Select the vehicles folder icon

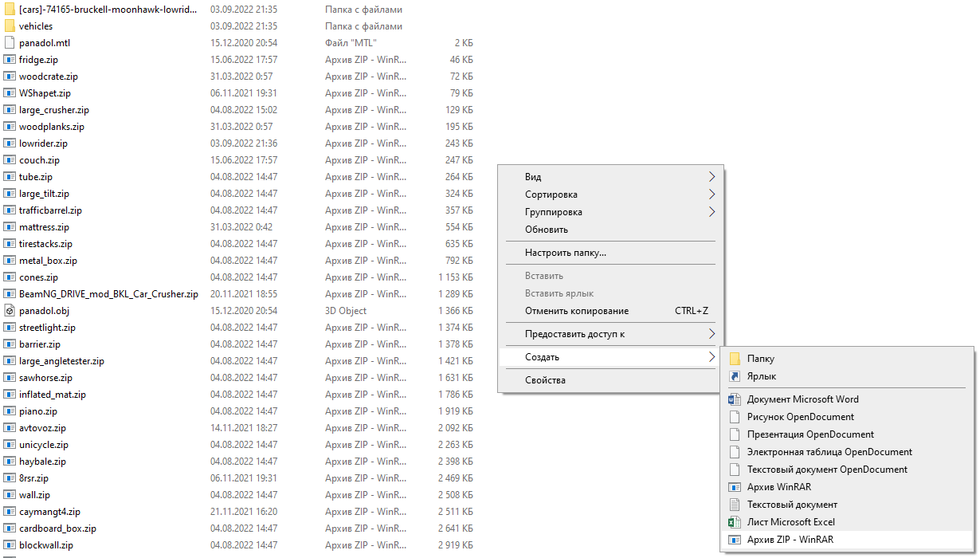click(x=10, y=26)
